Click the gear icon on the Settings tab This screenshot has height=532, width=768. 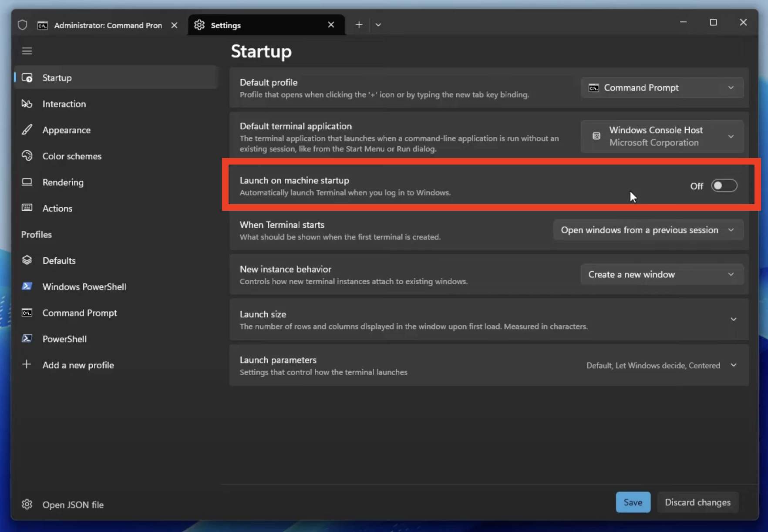[x=199, y=25]
